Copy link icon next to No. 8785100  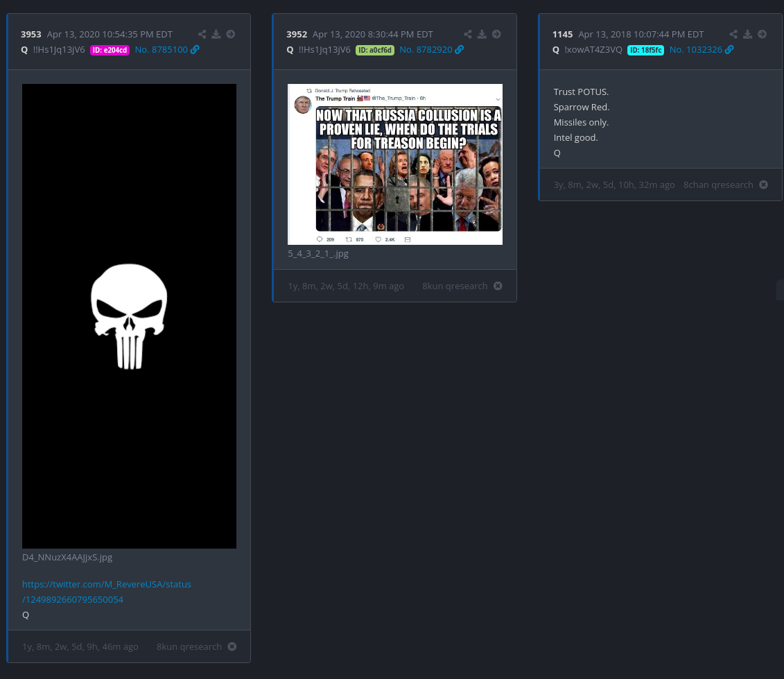(x=195, y=49)
